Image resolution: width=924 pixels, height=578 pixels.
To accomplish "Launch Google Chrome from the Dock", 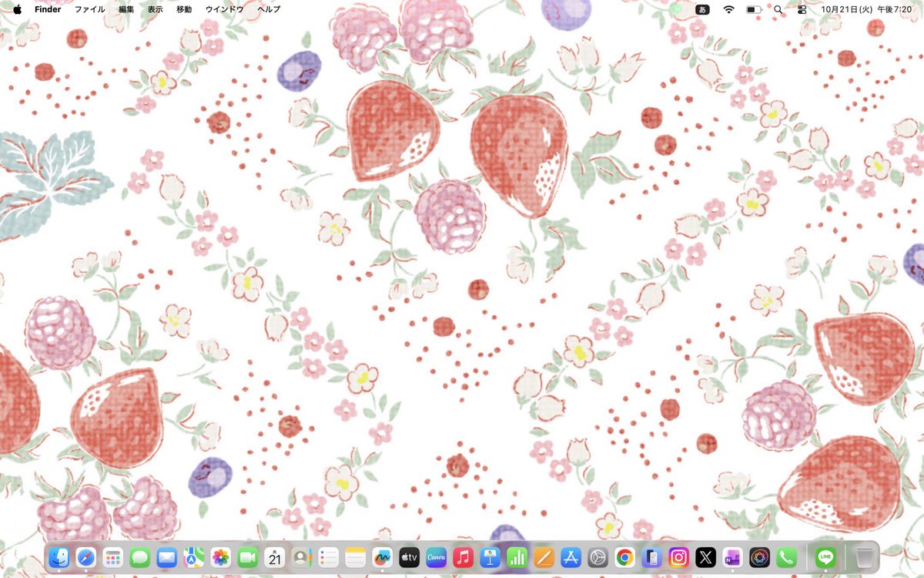I will pyautogui.click(x=624, y=556).
